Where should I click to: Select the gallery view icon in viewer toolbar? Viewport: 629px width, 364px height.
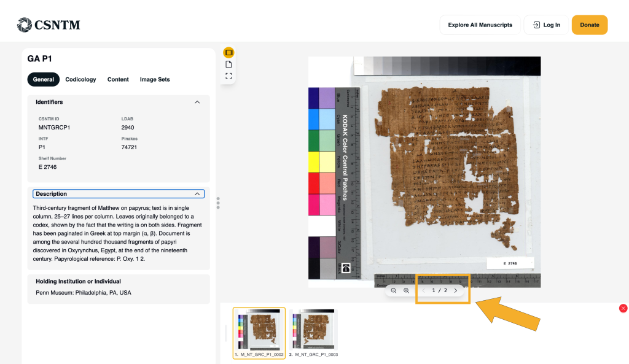(x=229, y=53)
